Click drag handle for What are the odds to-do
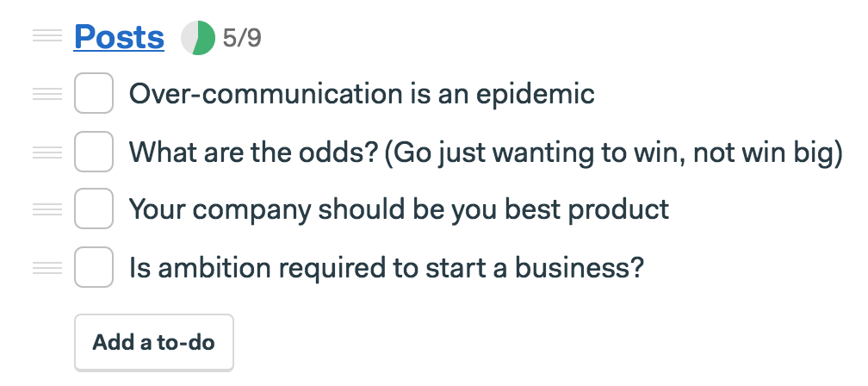The image size is (868, 386). (x=47, y=152)
